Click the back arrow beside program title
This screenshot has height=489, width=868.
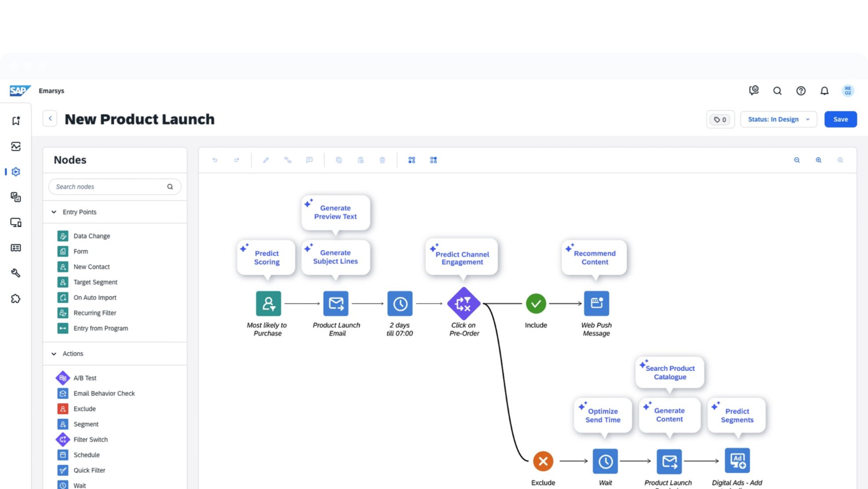click(x=50, y=119)
